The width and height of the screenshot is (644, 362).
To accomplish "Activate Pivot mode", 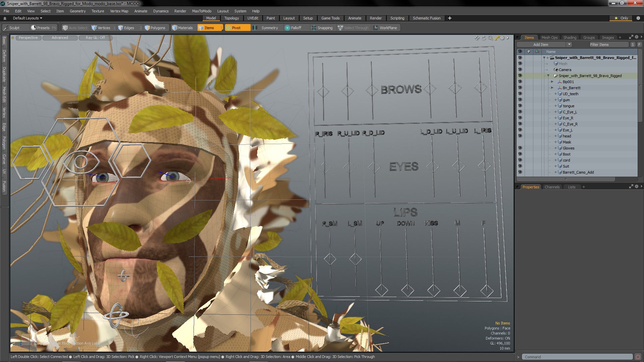I will coord(237,28).
